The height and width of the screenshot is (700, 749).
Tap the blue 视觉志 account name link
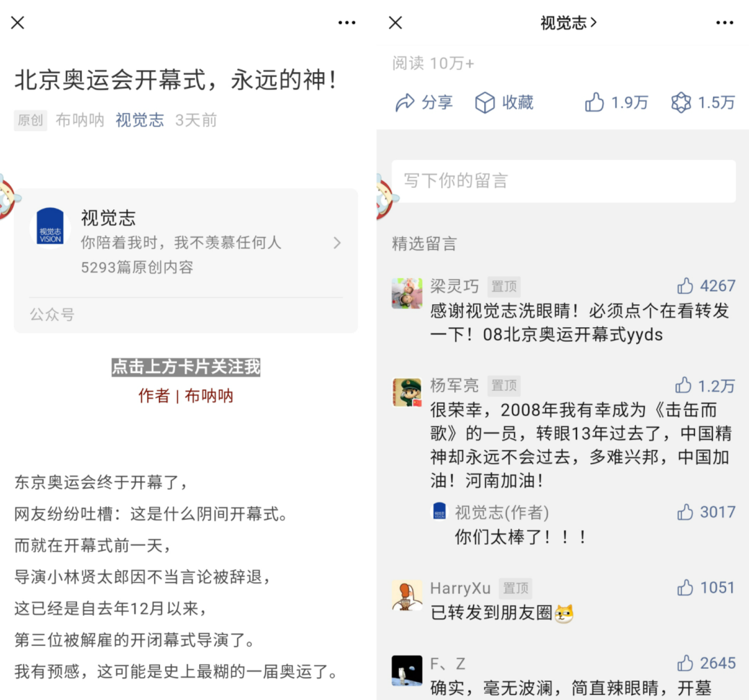[139, 120]
